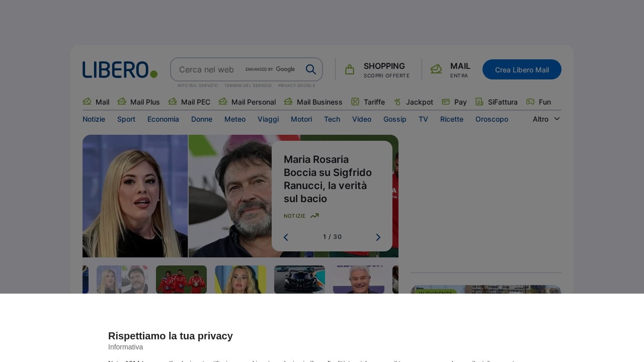This screenshot has height=362, width=644.
Task: Open the Meteo section
Action: point(235,119)
